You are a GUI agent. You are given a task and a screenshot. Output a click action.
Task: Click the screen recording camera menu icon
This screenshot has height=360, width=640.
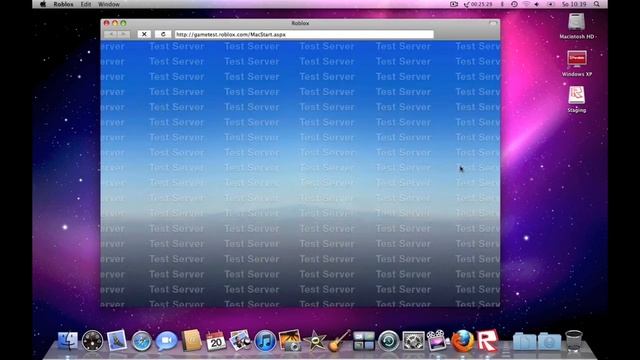point(453,4)
